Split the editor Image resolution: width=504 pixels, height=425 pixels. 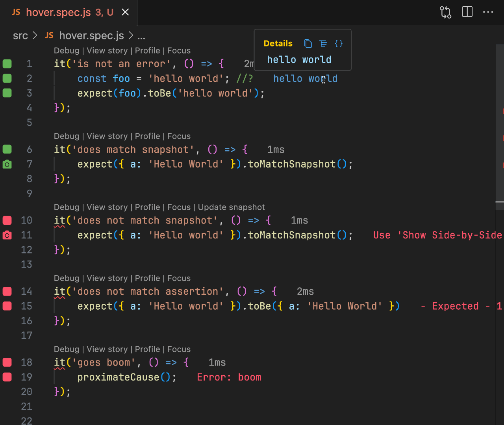467,12
